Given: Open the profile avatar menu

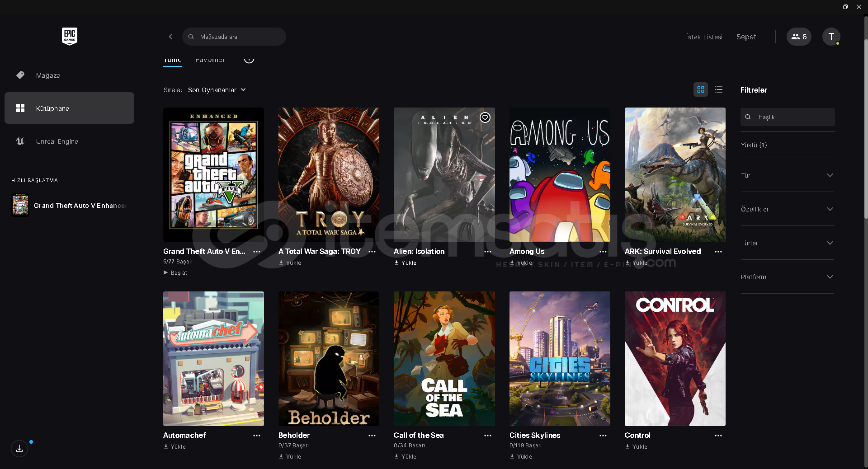Looking at the screenshot, I should [831, 37].
